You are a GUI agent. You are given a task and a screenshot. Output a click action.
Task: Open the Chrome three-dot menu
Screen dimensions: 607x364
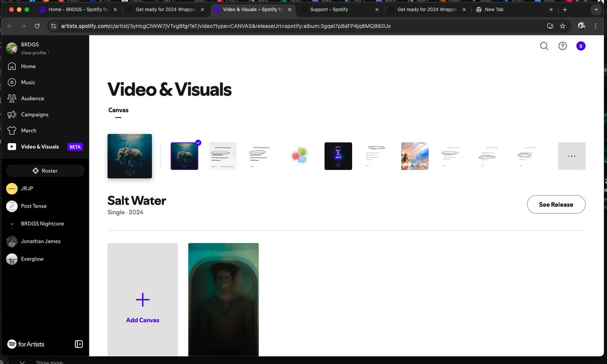point(596,26)
